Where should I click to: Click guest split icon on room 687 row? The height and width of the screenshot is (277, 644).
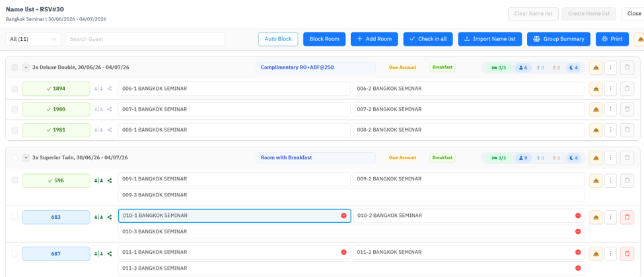(98, 254)
